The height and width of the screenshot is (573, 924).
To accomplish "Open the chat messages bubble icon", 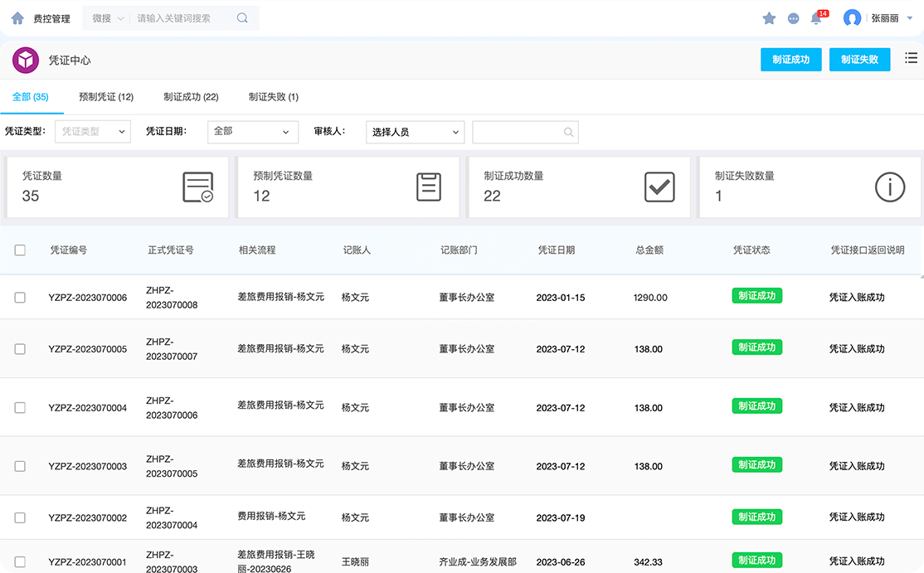I will [x=794, y=18].
